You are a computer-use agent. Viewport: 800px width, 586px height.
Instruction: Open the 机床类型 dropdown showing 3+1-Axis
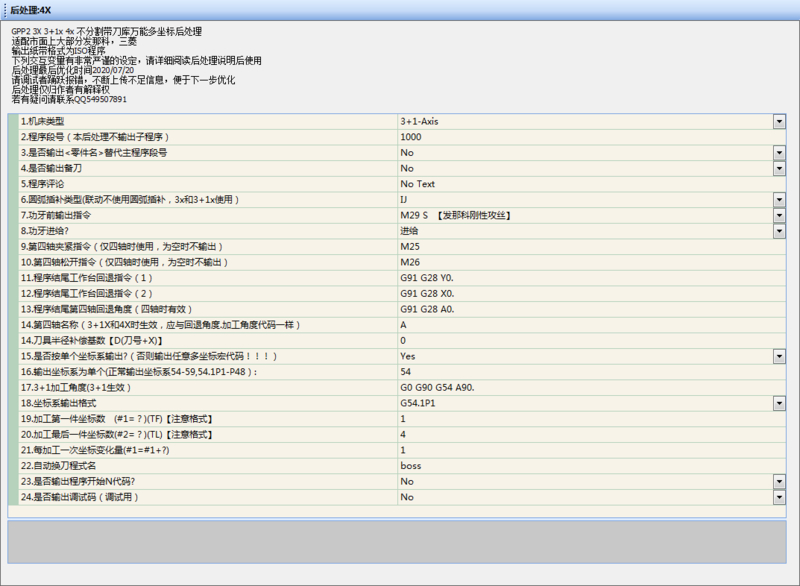pos(779,121)
